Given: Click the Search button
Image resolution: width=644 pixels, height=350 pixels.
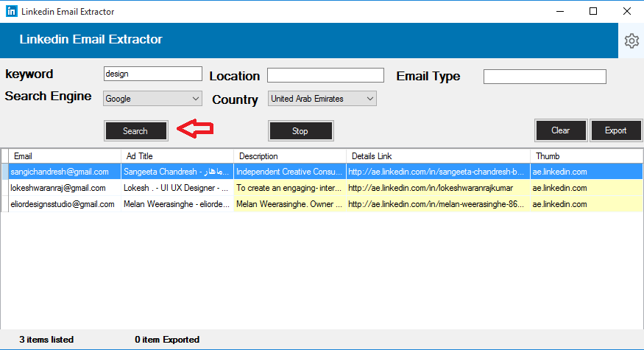Looking at the screenshot, I should pyautogui.click(x=136, y=130).
